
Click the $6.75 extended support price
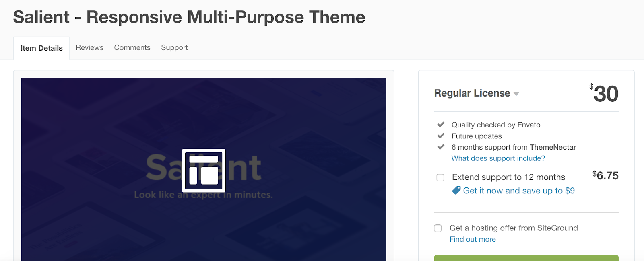605,175
